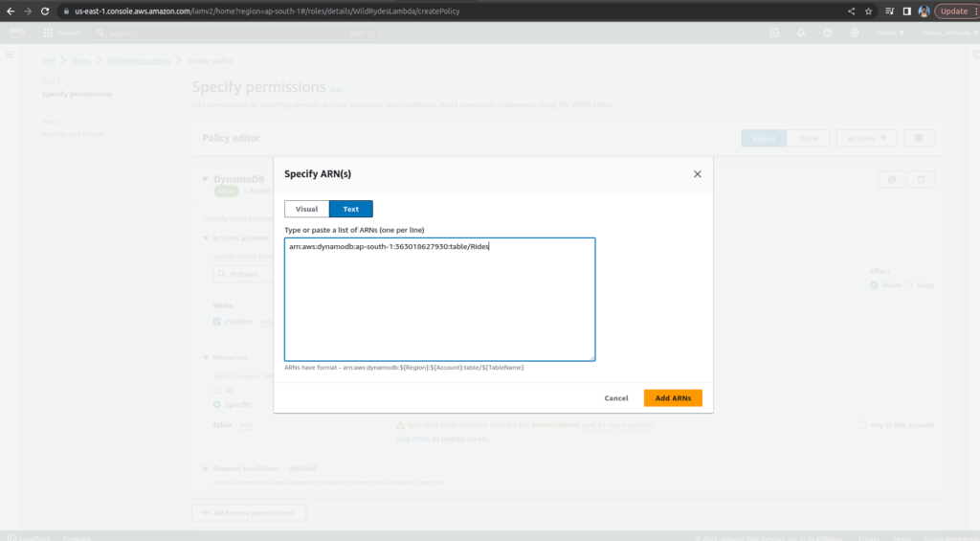Open the account name dropdown

click(x=949, y=33)
